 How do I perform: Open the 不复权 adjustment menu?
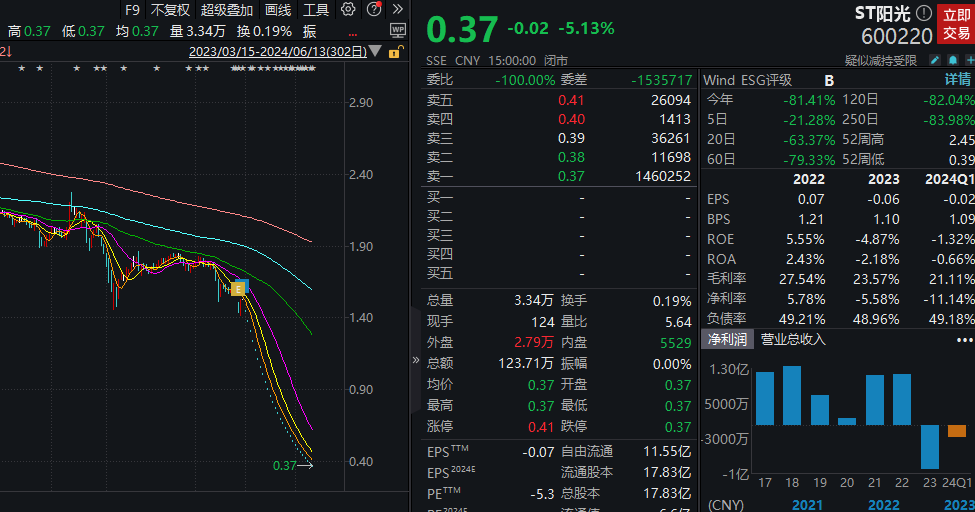(170, 10)
